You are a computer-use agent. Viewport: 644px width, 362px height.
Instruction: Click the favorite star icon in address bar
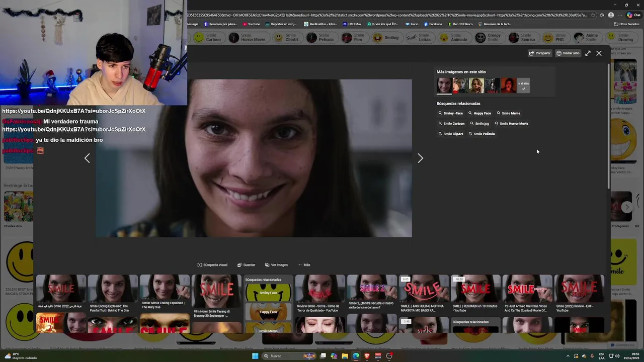coord(593,15)
